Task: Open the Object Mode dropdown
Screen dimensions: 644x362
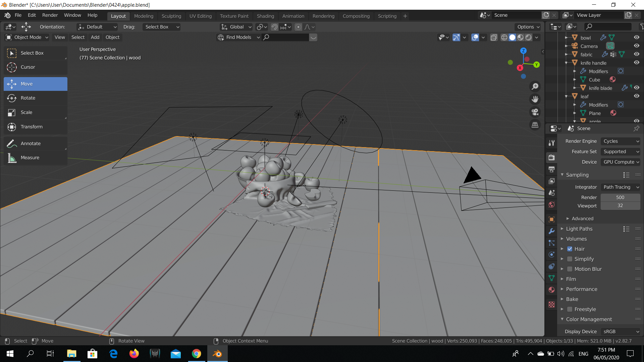Action: click(x=28, y=37)
